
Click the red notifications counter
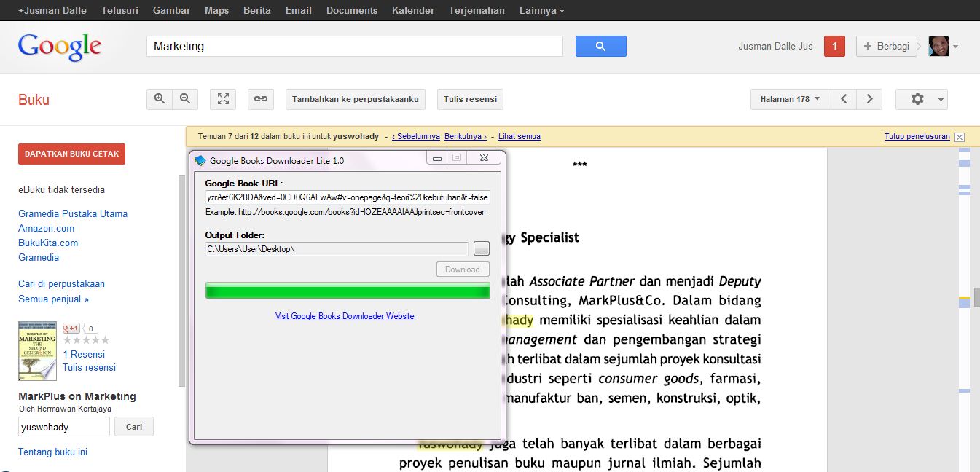tap(834, 46)
